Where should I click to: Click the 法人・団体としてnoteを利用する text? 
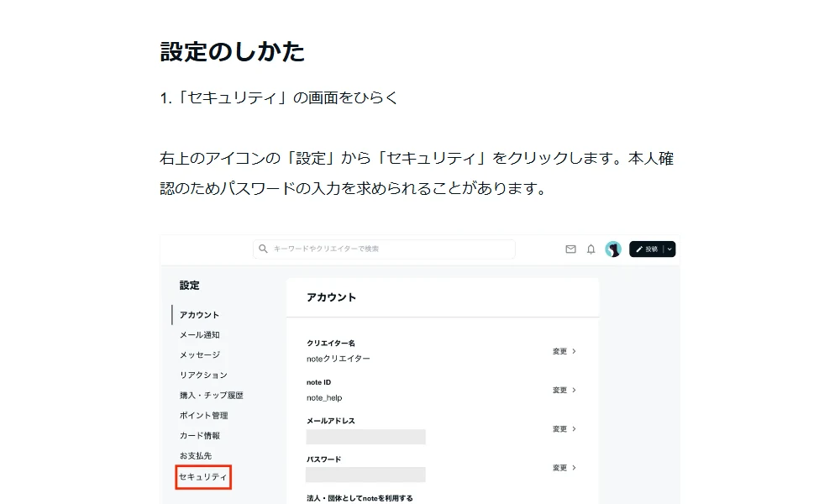pyautogui.click(x=360, y=498)
